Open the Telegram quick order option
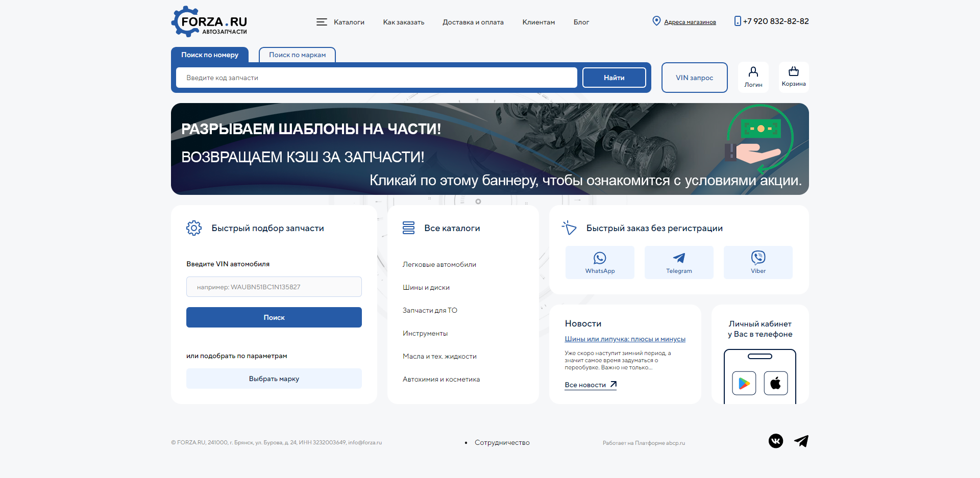Screen dimensions: 980x478 (679, 262)
